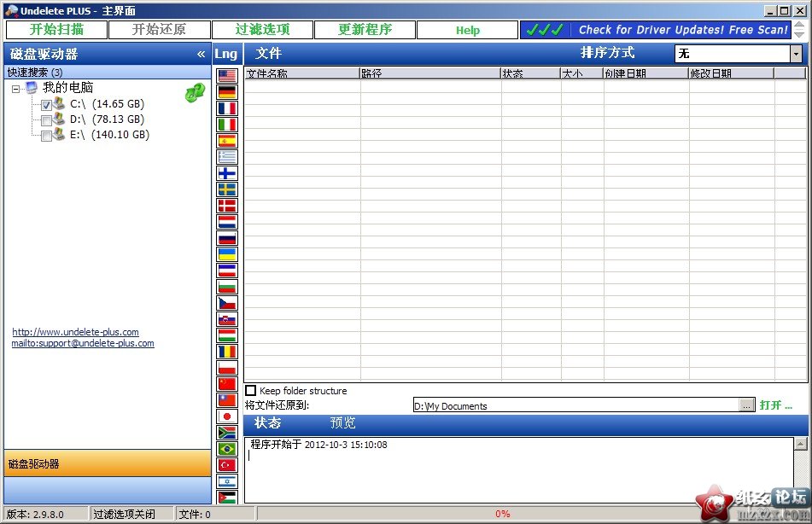Select the Slovak flag language
812x524 pixels.
point(227,319)
